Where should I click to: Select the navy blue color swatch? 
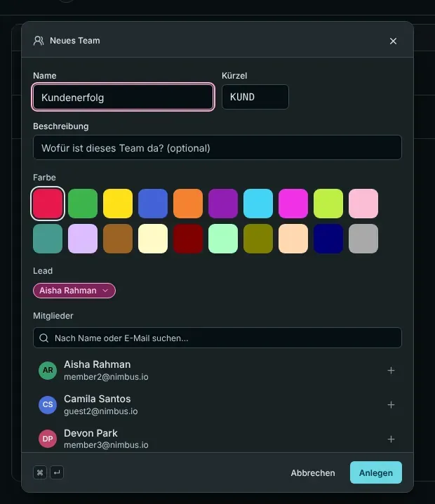pyautogui.click(x=328, y=239)
